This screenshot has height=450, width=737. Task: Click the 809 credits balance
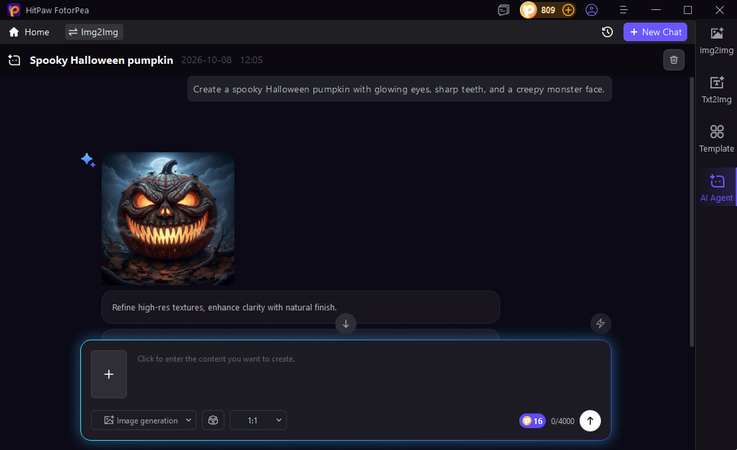(x=548, y=10)
